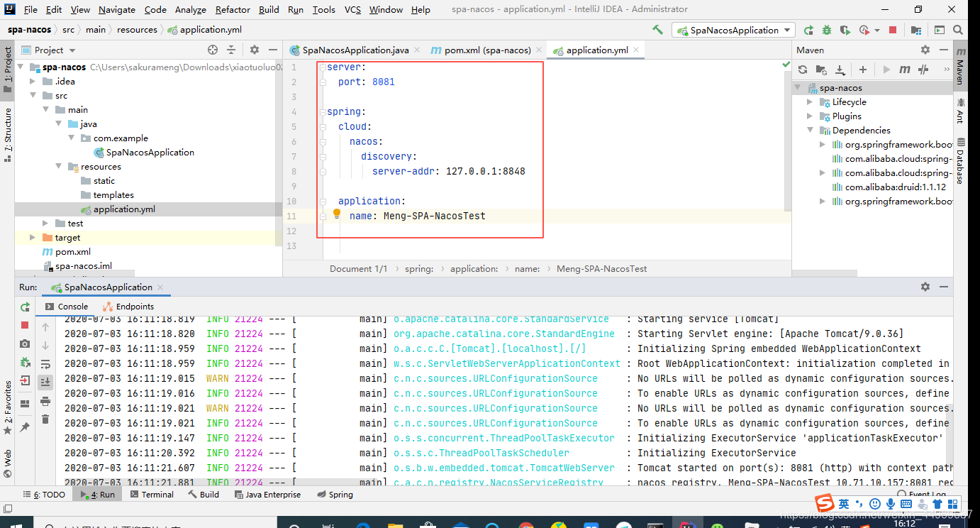980x528 pixels.
Task: Open the VCS menu
Action: click(x=352, y=9)
